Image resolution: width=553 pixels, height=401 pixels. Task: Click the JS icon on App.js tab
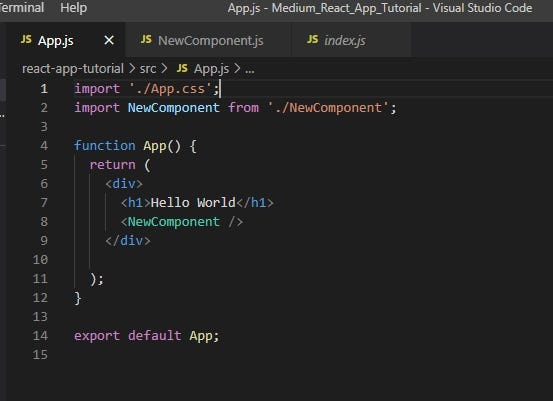coord(26,39)
